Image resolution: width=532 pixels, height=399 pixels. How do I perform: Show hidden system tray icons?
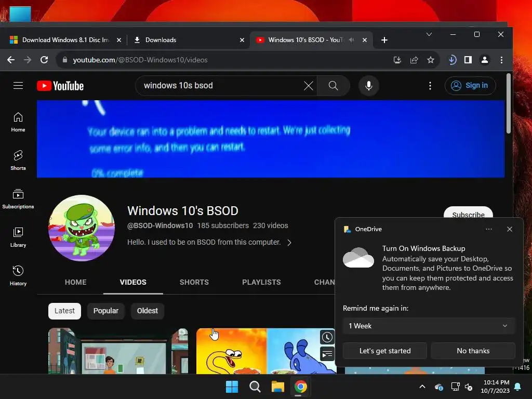coord(422,387)
